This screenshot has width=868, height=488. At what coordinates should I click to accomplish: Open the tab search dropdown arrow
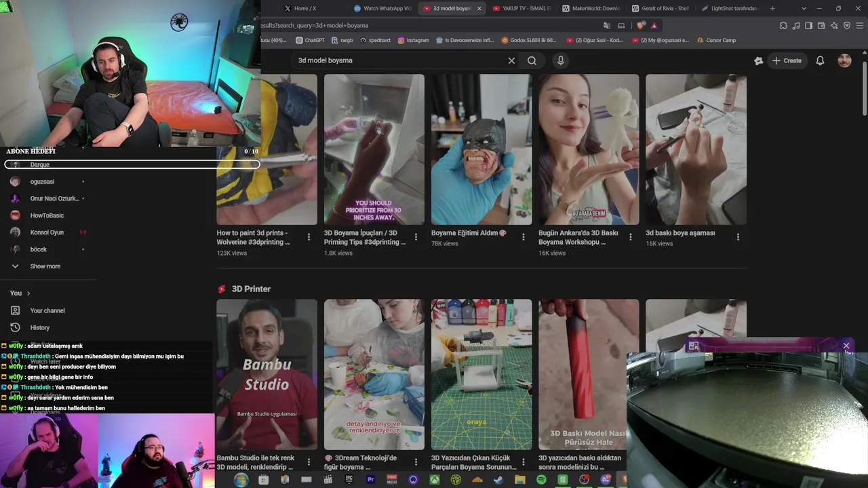coord(804,9)
